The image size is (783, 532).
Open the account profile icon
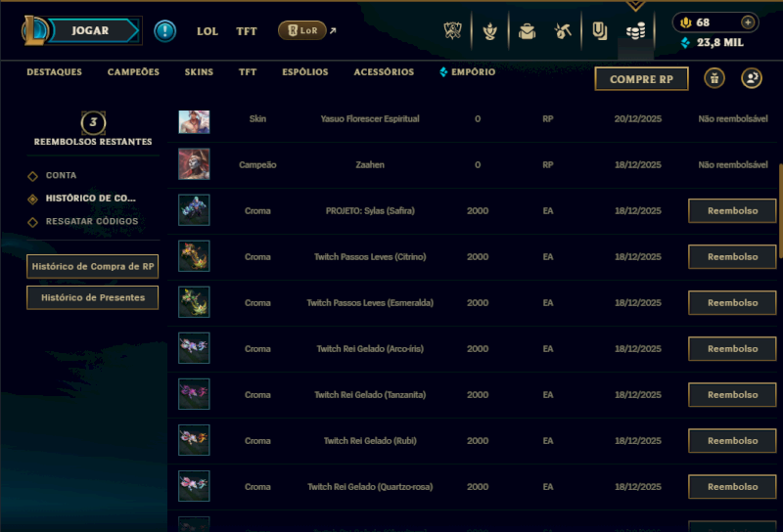(x=752, y=78)
